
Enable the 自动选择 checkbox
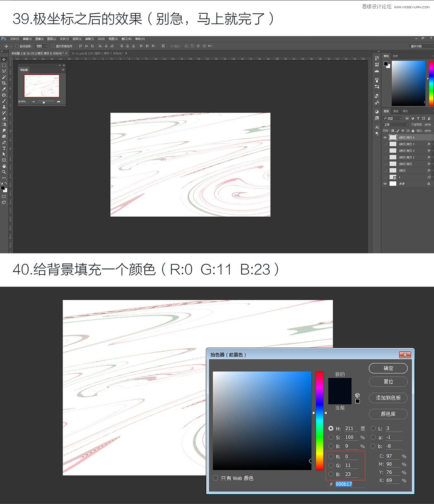(17, 46)
